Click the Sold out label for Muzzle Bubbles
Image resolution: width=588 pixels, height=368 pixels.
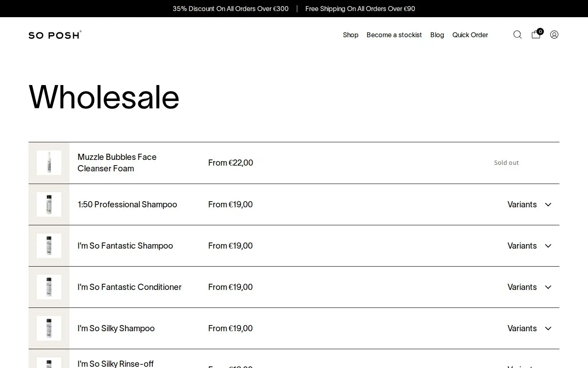point(506,163)
